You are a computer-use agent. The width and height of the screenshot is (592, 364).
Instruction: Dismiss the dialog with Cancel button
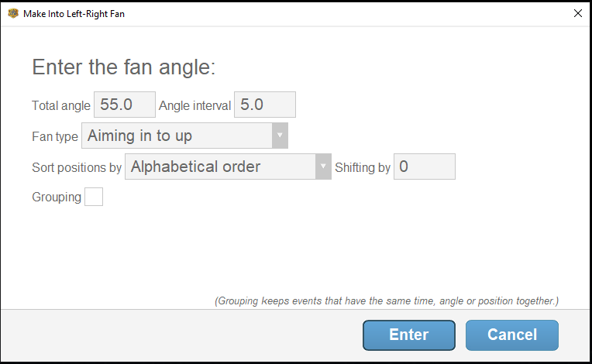pyautogui.click(x=512, y=335)
